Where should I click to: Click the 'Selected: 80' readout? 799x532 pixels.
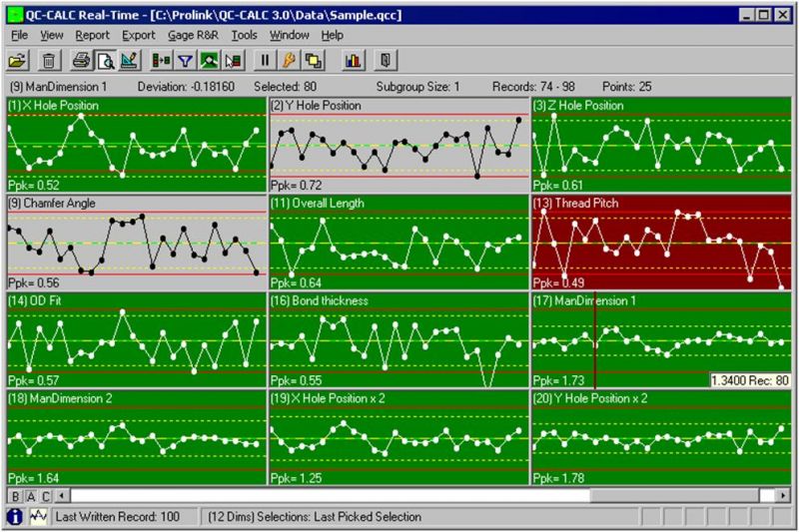pyautogui.click(x=286, y=87)
